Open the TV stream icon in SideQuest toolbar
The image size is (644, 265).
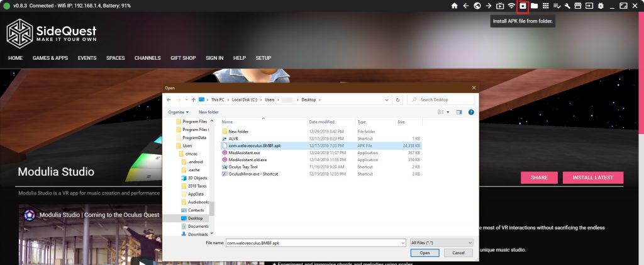click(500, 6)
